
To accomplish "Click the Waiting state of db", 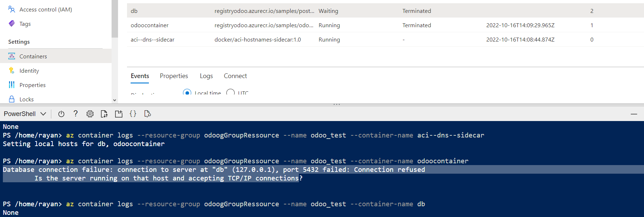I will [x=328, y=11].
